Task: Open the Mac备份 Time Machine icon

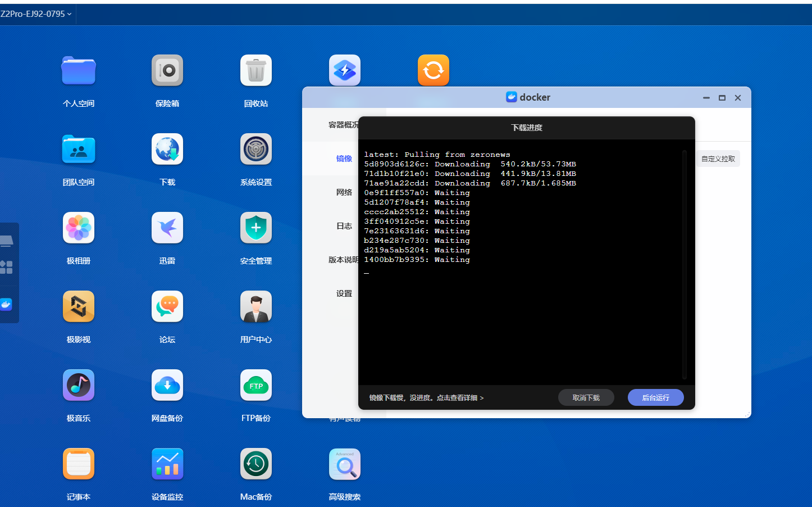Action: tap(256, 464)
